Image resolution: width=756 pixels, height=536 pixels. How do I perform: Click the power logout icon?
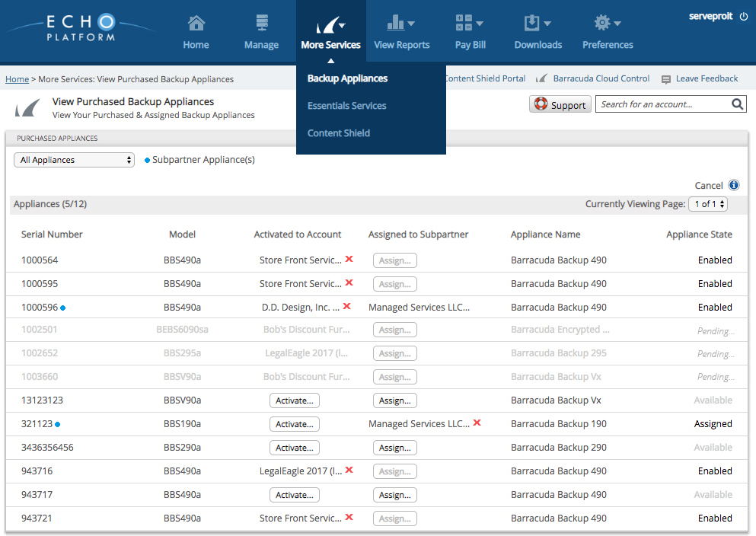744,17
